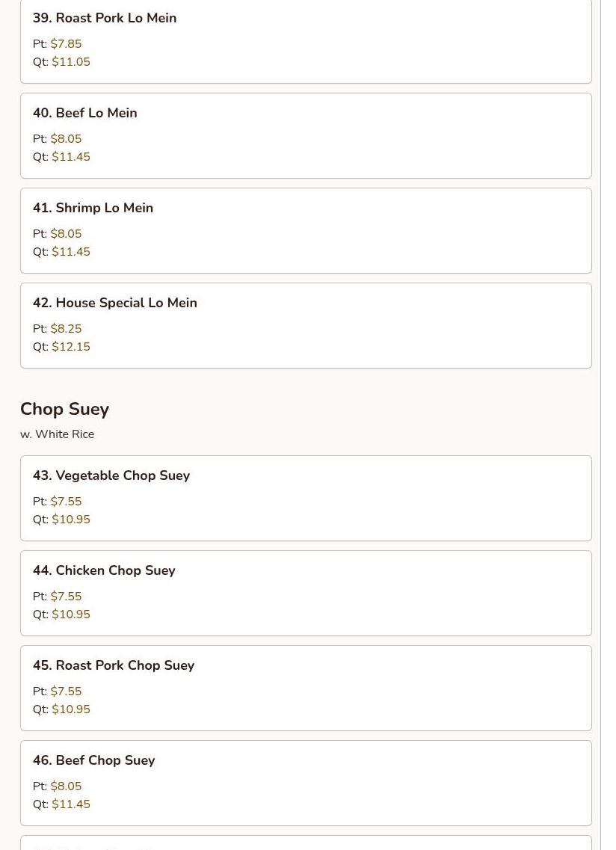Choose Shrimp Lo Mein menu item
The width and height of the screenshot is (616, 850).
point(306,230)
